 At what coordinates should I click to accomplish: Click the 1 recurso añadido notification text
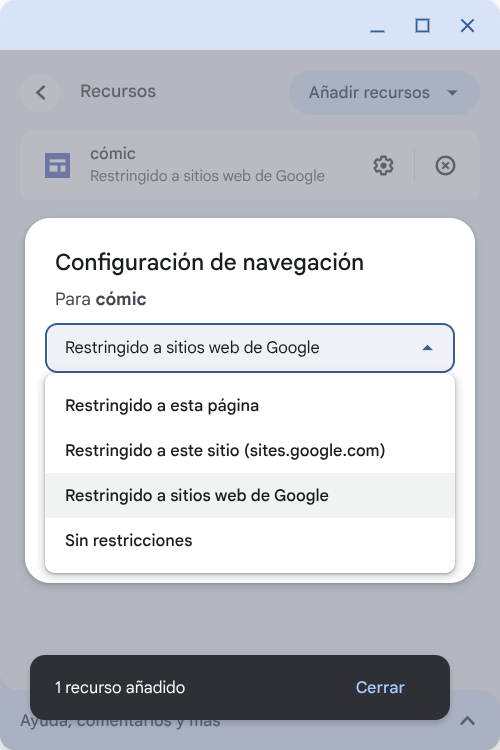pos(120,687)
